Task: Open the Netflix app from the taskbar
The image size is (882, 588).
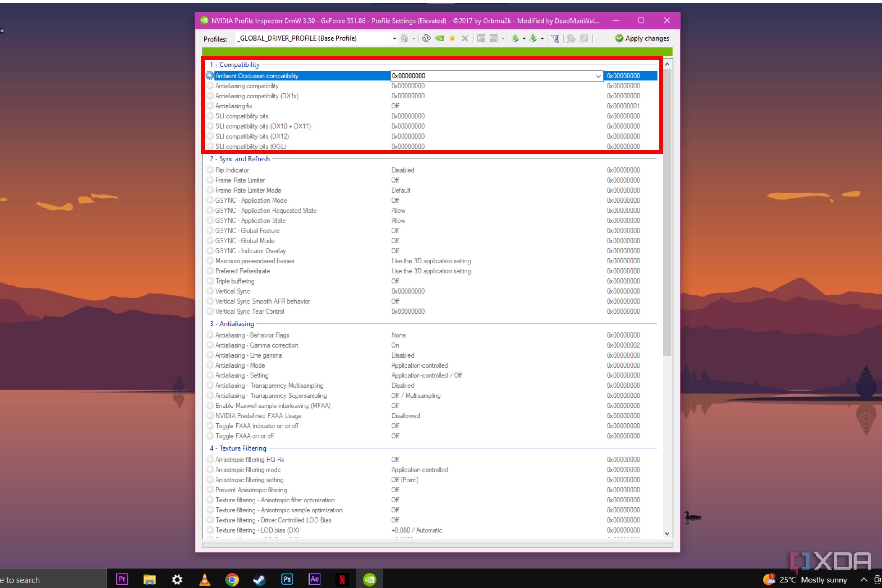Action: (342, 579)
